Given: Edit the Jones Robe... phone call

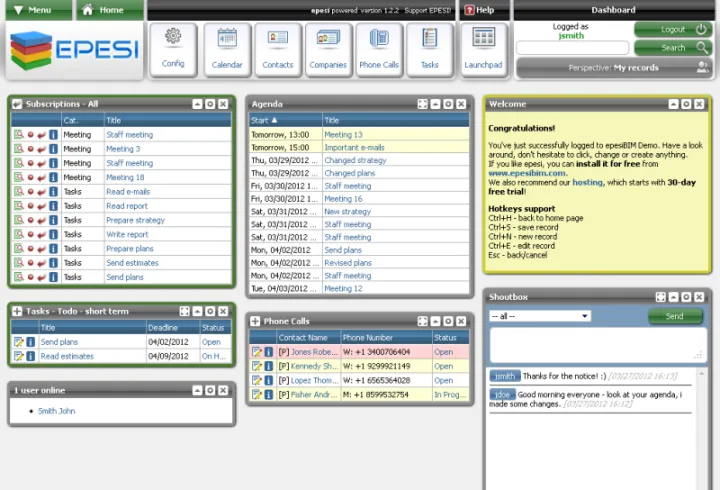Looking at the screenshot, I should 257,352.
